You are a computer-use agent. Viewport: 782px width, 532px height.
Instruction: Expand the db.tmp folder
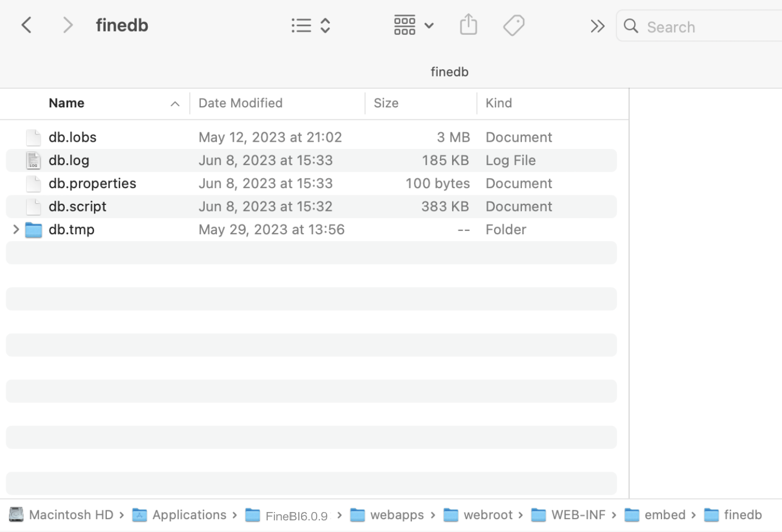(15, 229)
